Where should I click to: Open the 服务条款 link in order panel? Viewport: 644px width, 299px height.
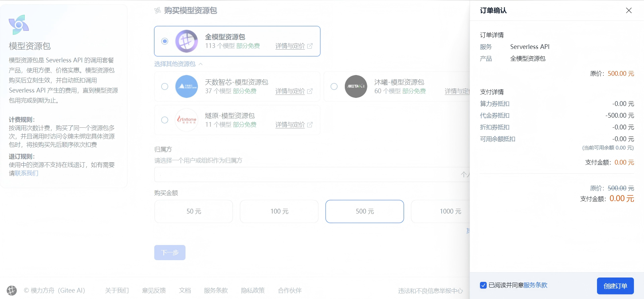coord(535,285)
